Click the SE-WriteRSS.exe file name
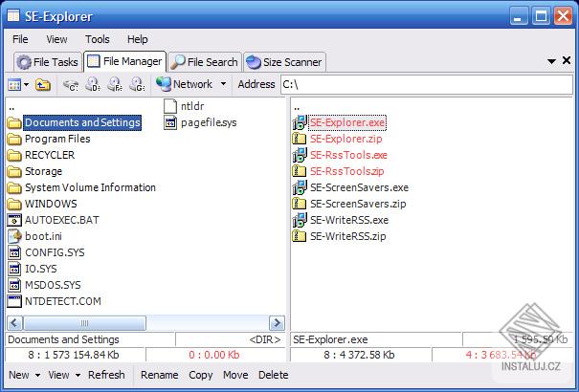 click(349, 220)
